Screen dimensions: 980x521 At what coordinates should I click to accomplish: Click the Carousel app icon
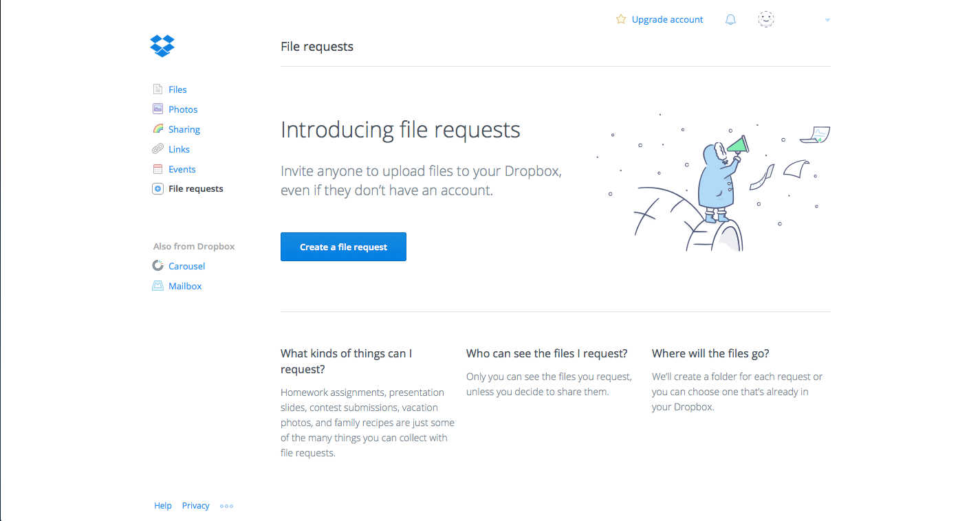157,266
